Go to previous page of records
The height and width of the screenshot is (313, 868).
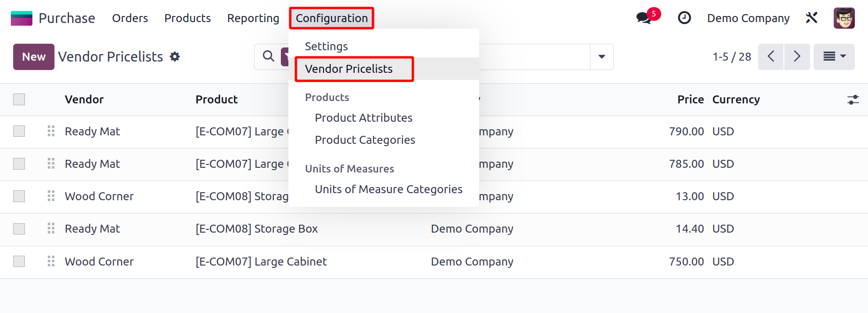coord(771,57)
